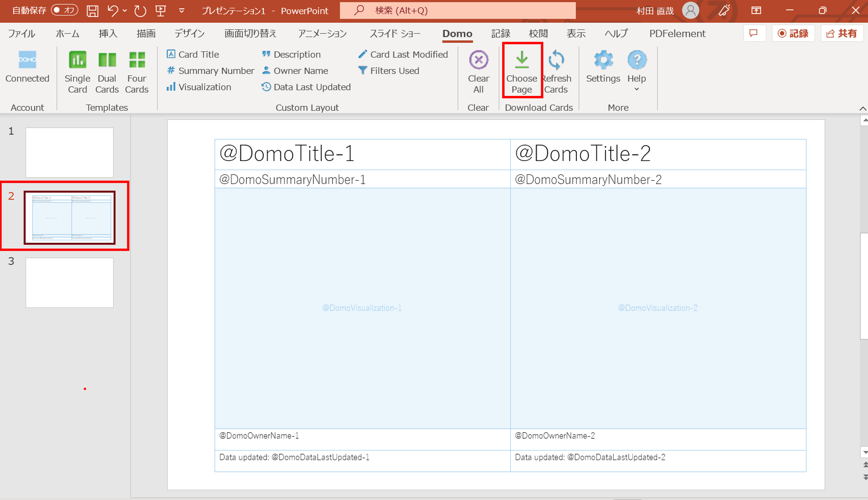Select slide 3 thumbnail
Screen dimensions: 868x500
coord(69,283)
